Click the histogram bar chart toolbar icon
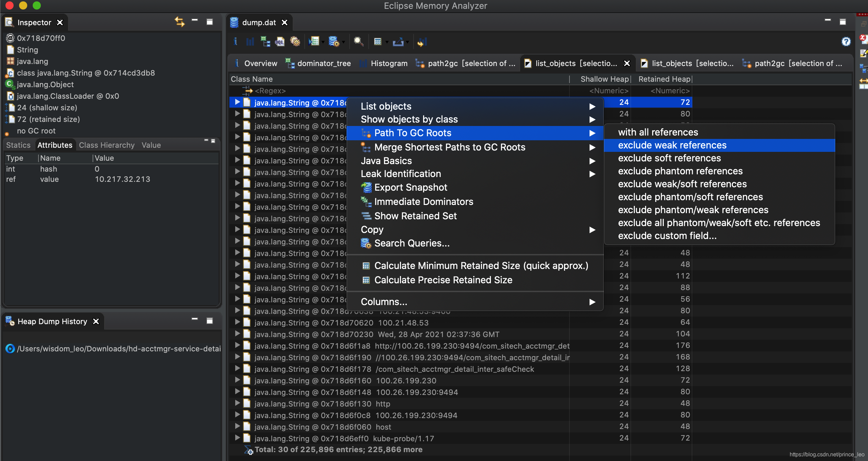868x461 pixels. (250, 42)
